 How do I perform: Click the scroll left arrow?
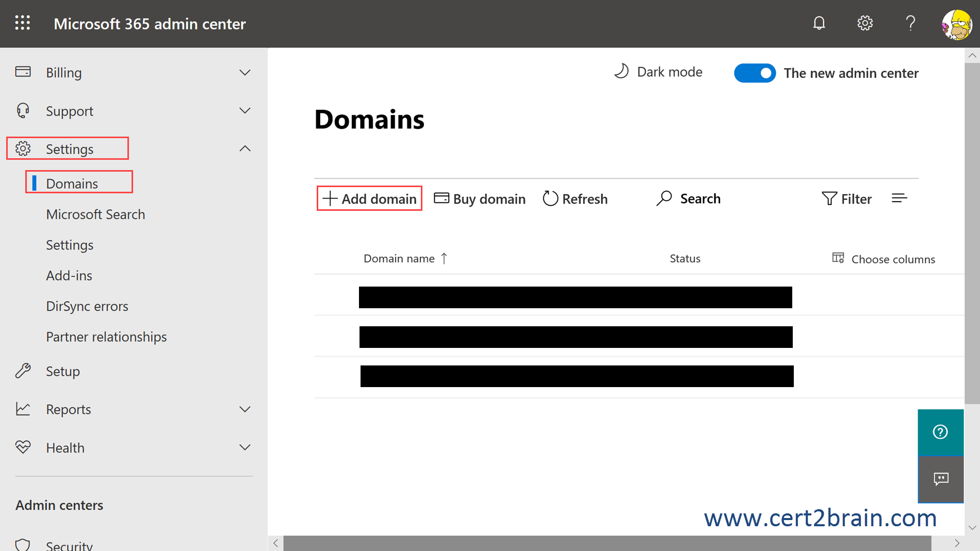tap(275, 543)
